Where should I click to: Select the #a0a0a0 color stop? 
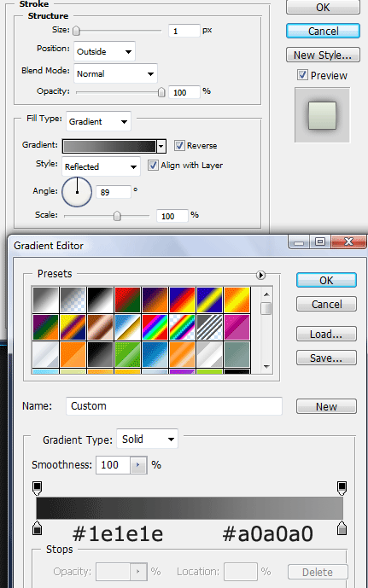tap(342, 527)
